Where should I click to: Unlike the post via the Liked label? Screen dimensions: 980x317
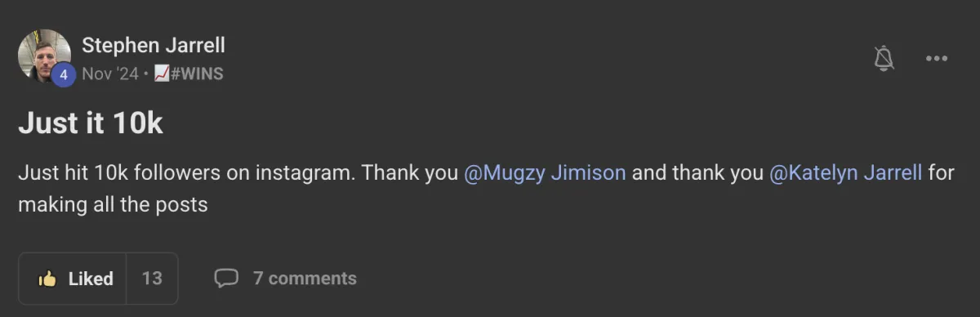tap(91, 279)
